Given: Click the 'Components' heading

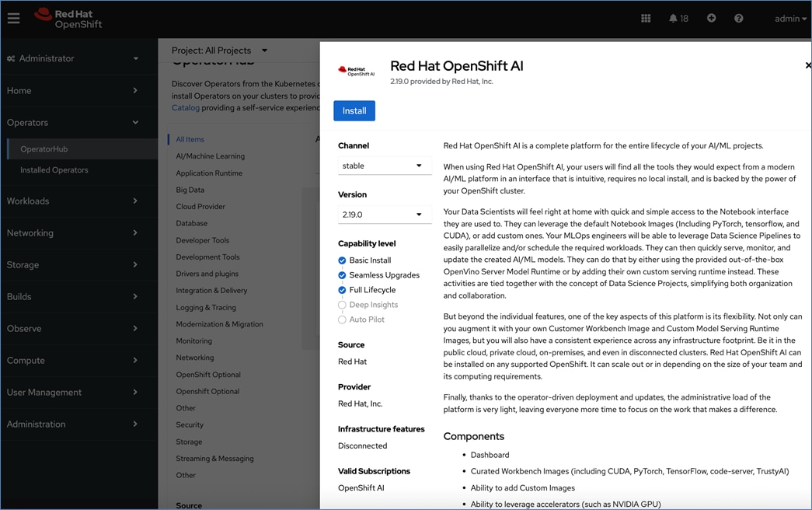Looking at the screenshot, I should click(x=474, y=436).
